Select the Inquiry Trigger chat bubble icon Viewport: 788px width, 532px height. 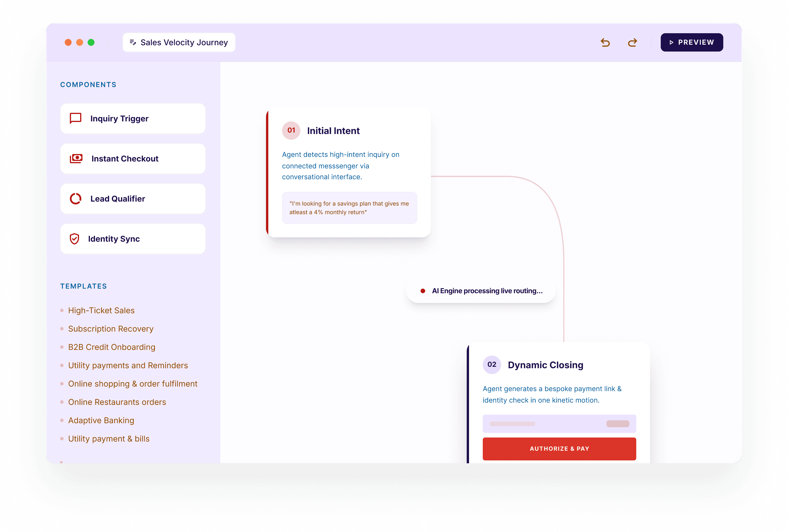point(75,118)
